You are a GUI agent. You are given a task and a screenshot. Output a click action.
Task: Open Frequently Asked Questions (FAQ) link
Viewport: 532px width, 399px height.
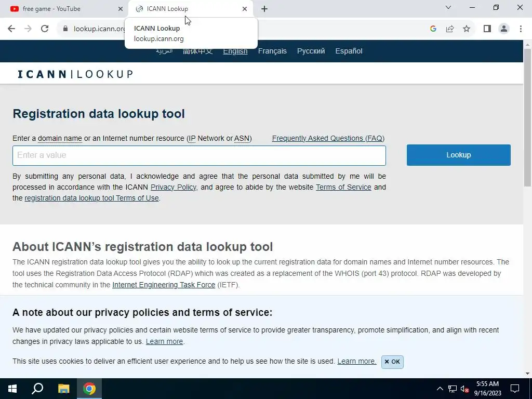[328, 138]
